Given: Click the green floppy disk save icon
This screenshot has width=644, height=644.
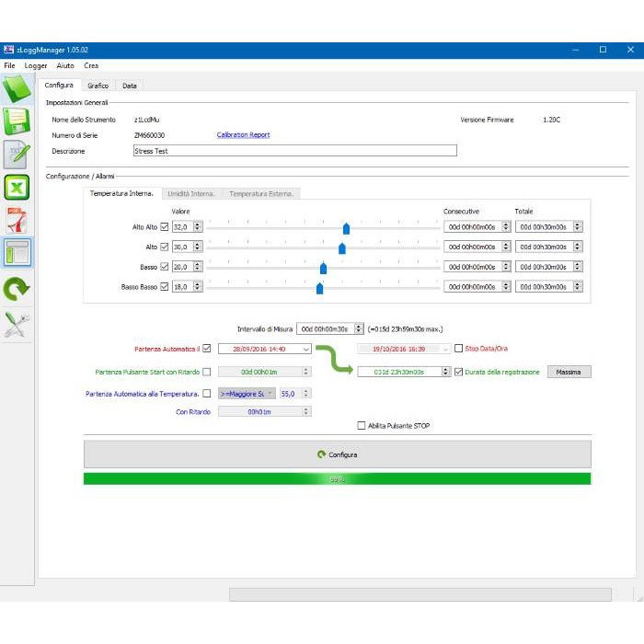Looking at the screenshot, I should point(17,121).
